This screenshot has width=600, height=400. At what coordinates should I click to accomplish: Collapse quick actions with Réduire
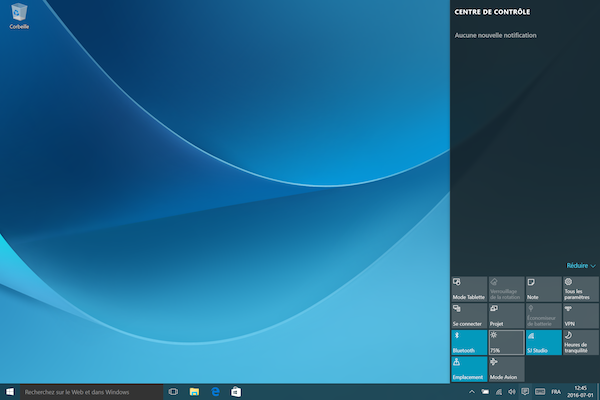point(580,266)
